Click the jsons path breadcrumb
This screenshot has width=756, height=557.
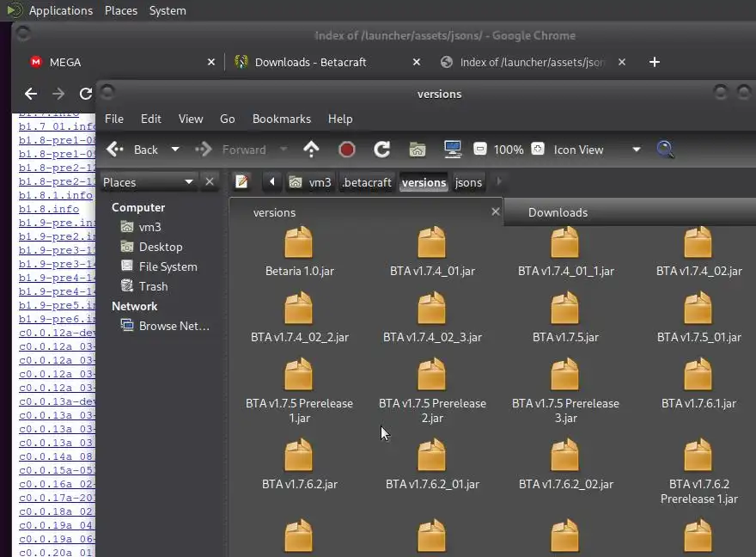pos(469,182)
